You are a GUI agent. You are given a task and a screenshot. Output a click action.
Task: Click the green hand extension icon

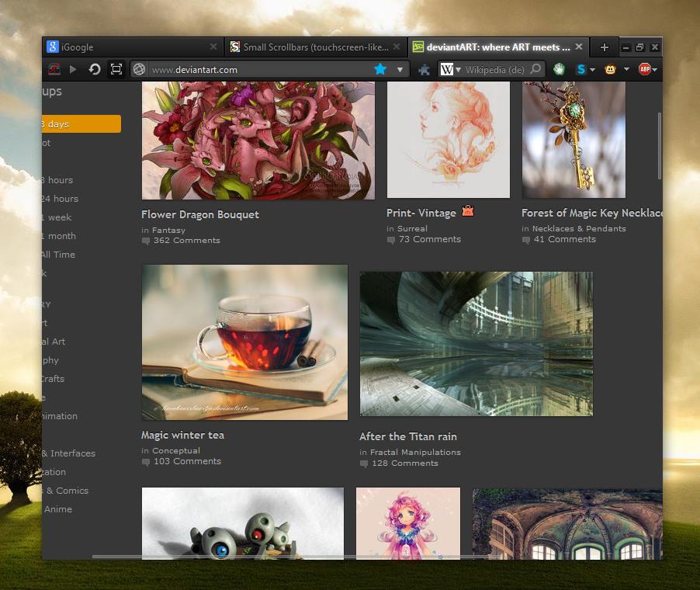point(559,69)
